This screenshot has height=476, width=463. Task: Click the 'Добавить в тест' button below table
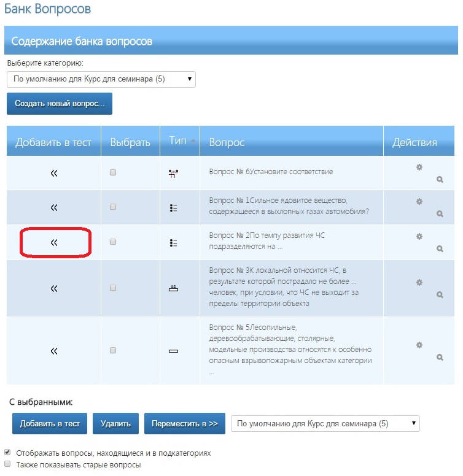(50, 423)
